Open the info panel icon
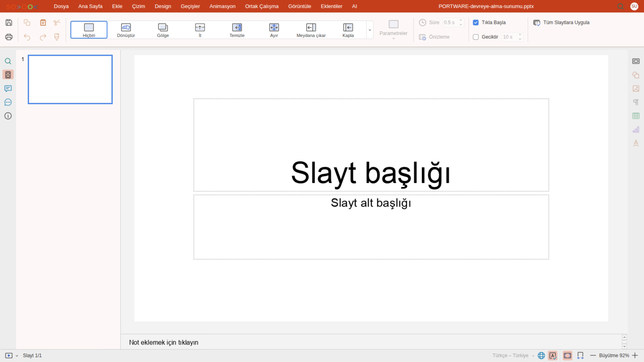 click(8, 116)
